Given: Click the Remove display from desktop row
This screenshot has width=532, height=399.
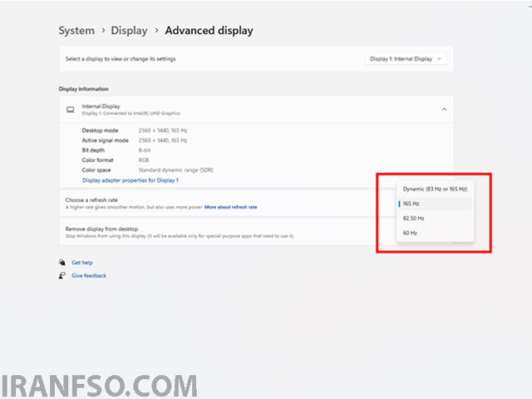Looking at the screenshot, I should 256,232.
